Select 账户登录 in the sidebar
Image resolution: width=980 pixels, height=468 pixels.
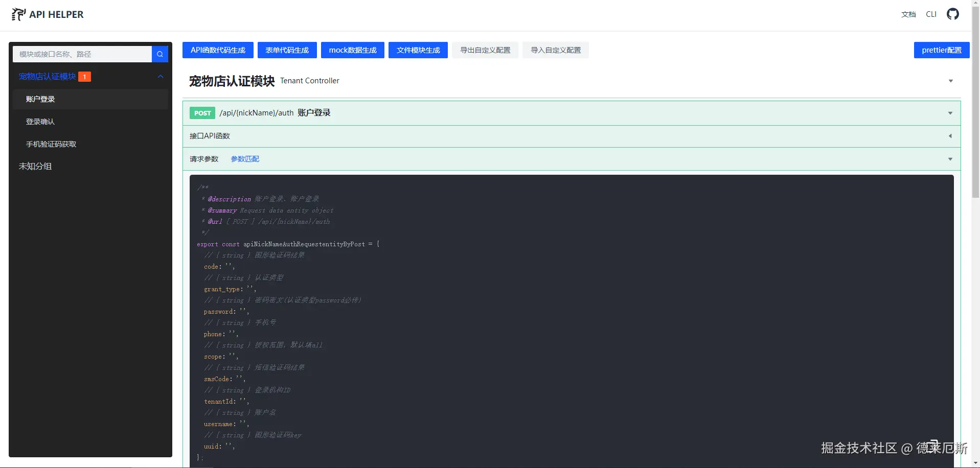(x=90, y=99)
